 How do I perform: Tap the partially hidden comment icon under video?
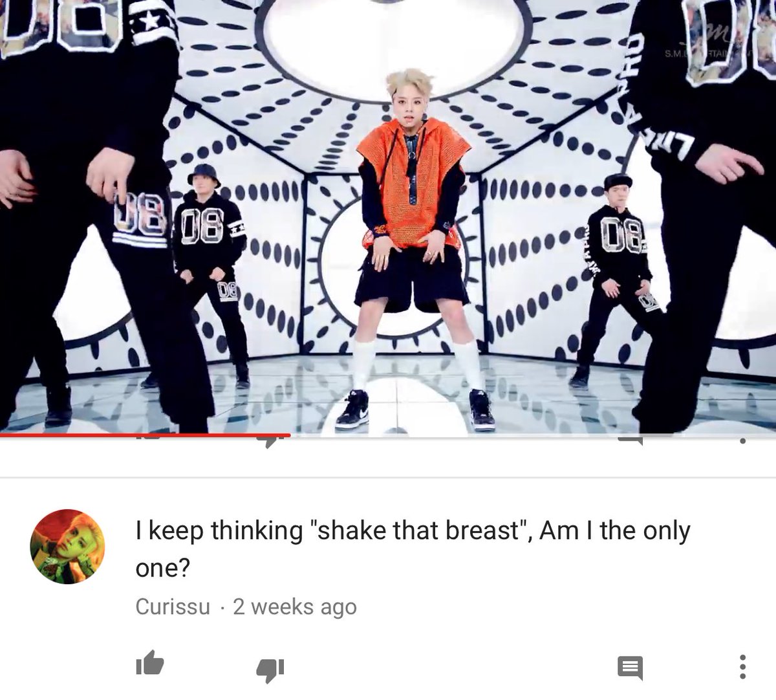pos(630,441)
